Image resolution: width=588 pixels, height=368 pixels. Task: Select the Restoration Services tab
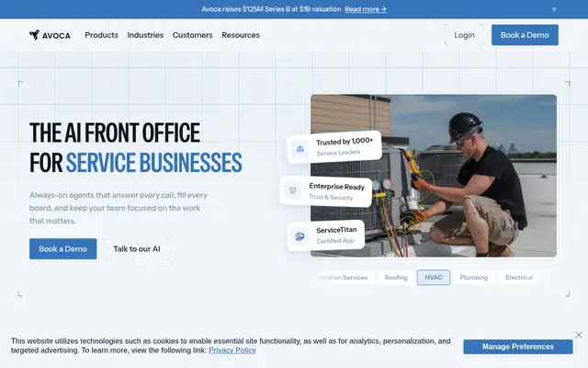click(343, 278)
